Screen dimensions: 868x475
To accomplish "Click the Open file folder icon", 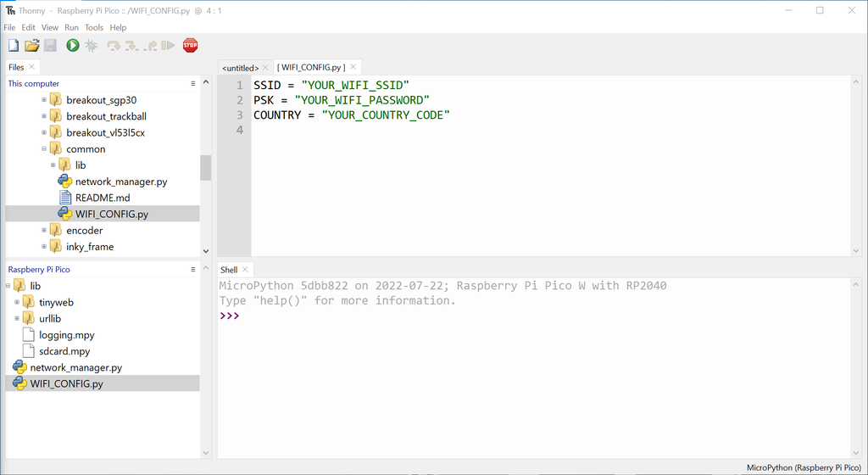I will tap(31, 46).
